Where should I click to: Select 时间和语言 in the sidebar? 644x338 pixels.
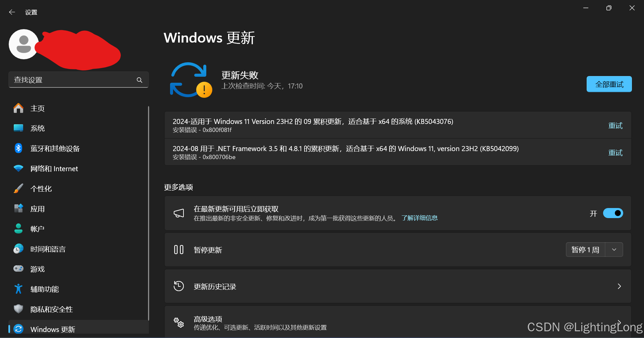tap(78, 249)
